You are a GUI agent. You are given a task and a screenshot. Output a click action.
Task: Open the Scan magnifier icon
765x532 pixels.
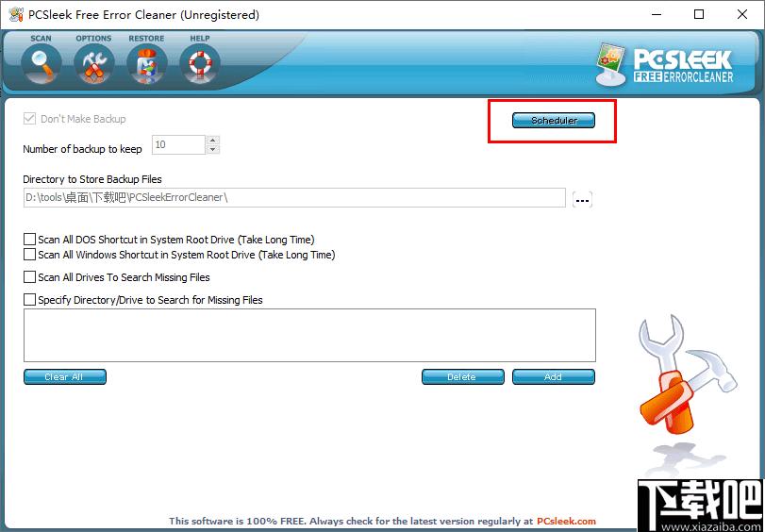[x=42, y=64]
